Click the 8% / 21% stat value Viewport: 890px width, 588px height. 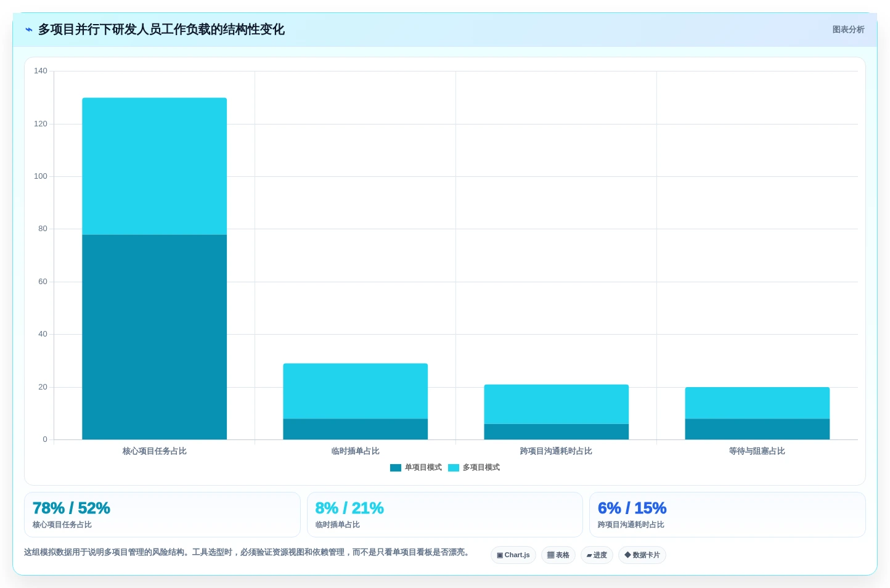[x=349, y=508]
